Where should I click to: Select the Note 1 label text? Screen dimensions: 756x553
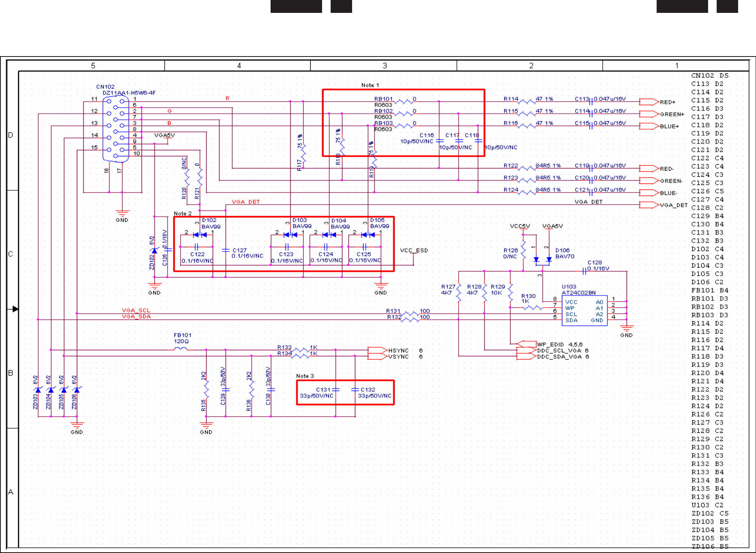pyautogui.click(x=370, y=85)
